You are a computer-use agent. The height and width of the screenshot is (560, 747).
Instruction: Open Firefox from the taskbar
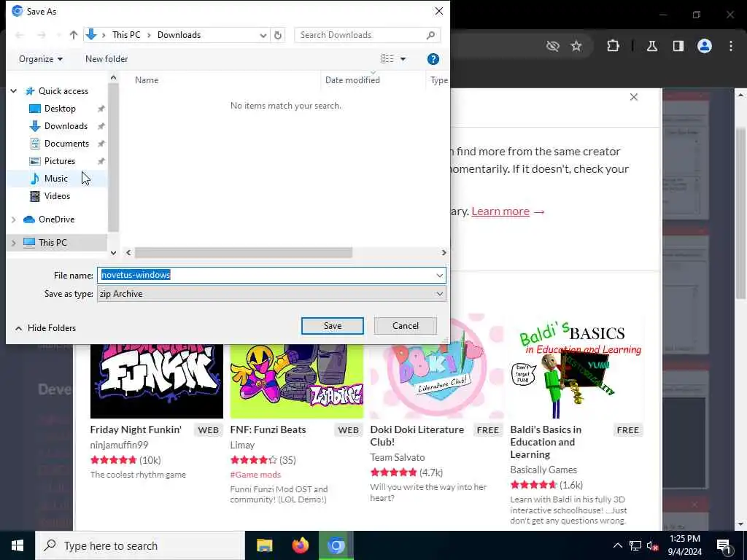(300, 545)
